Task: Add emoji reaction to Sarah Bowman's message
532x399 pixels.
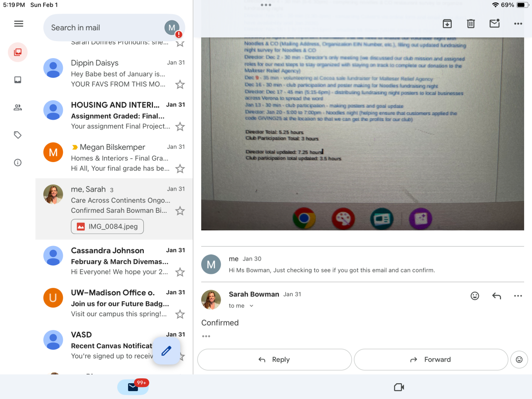Action: [475, 296]
